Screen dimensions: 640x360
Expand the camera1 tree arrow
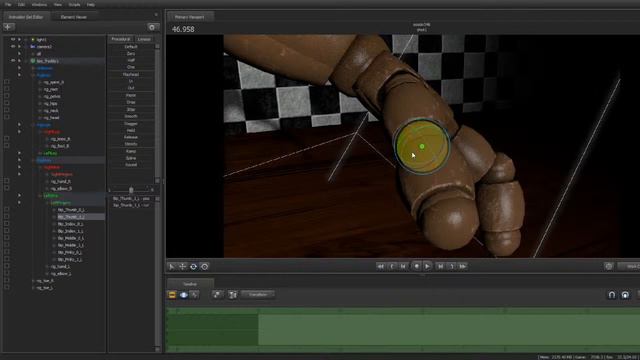pyautogui.click(x=19, y=47)
